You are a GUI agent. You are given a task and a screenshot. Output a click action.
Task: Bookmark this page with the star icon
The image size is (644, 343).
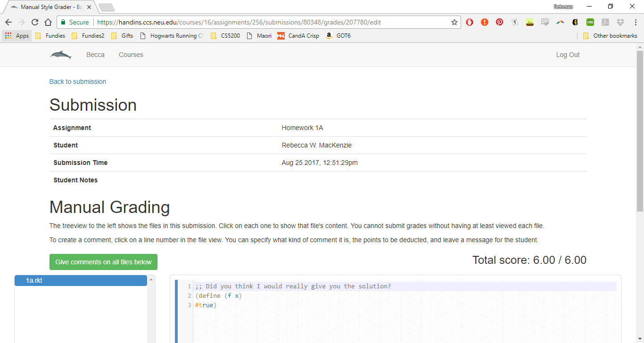[x=454, y=22]
